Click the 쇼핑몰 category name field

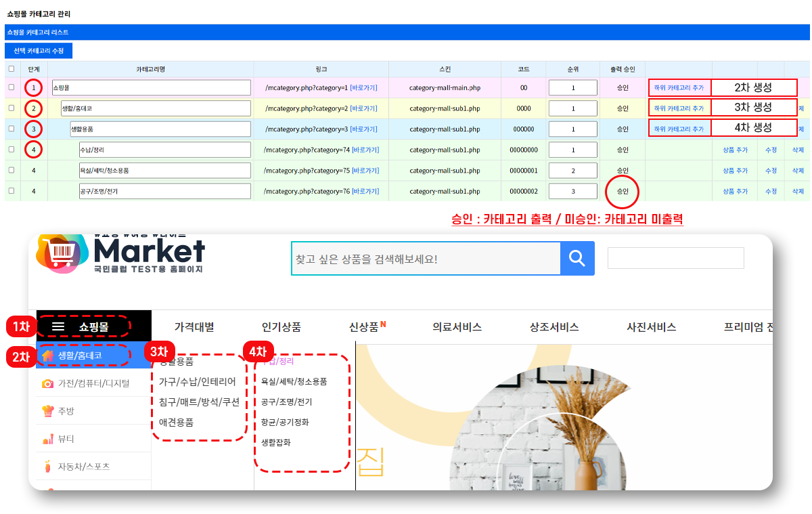151,87
